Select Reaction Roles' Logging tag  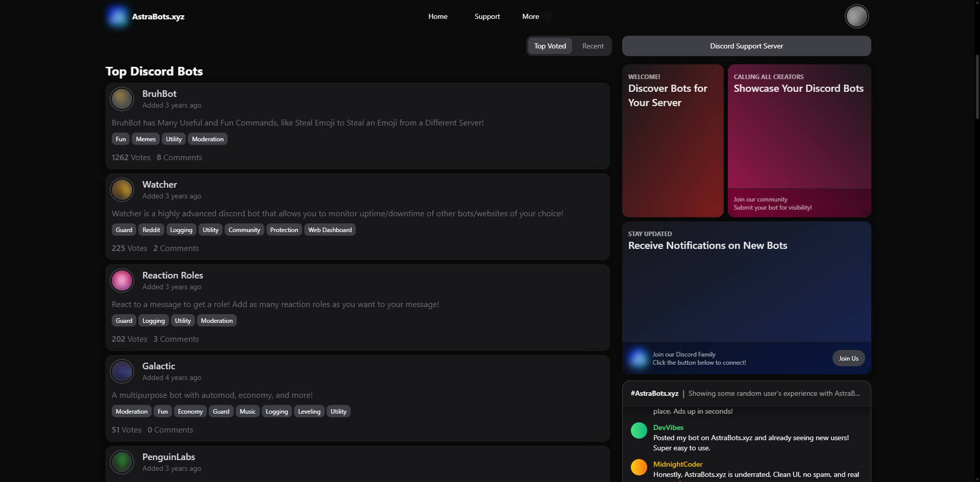click(154, 321)
